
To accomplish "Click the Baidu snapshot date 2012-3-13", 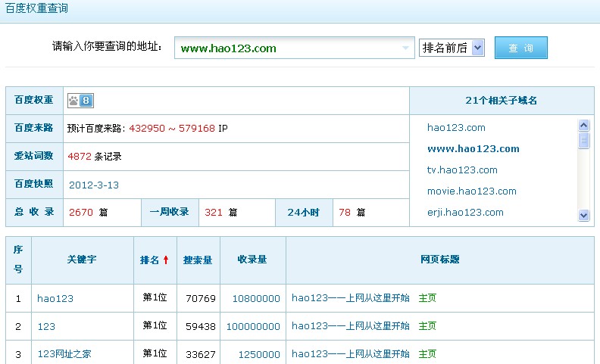I will 94,185.
